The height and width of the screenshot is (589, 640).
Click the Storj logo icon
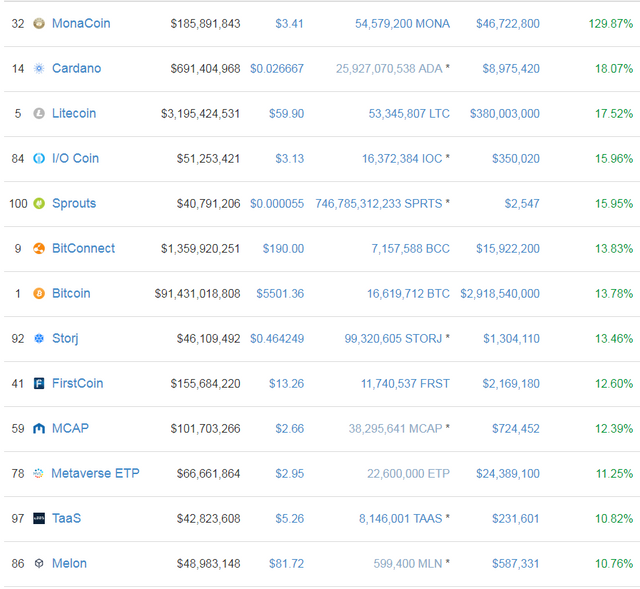point(39,338)
